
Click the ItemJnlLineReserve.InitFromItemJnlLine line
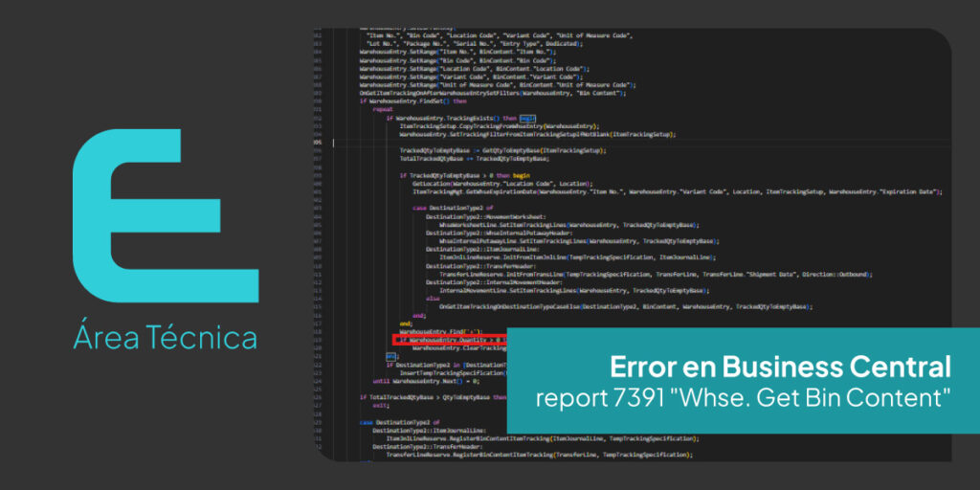tap(577, 256)
